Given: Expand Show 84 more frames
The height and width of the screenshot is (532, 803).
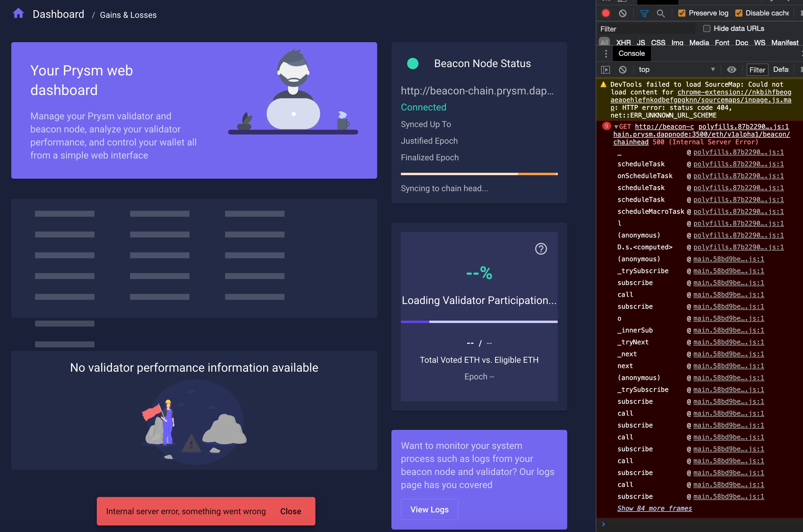Looking at the screenshot, I should click(654, 508).
